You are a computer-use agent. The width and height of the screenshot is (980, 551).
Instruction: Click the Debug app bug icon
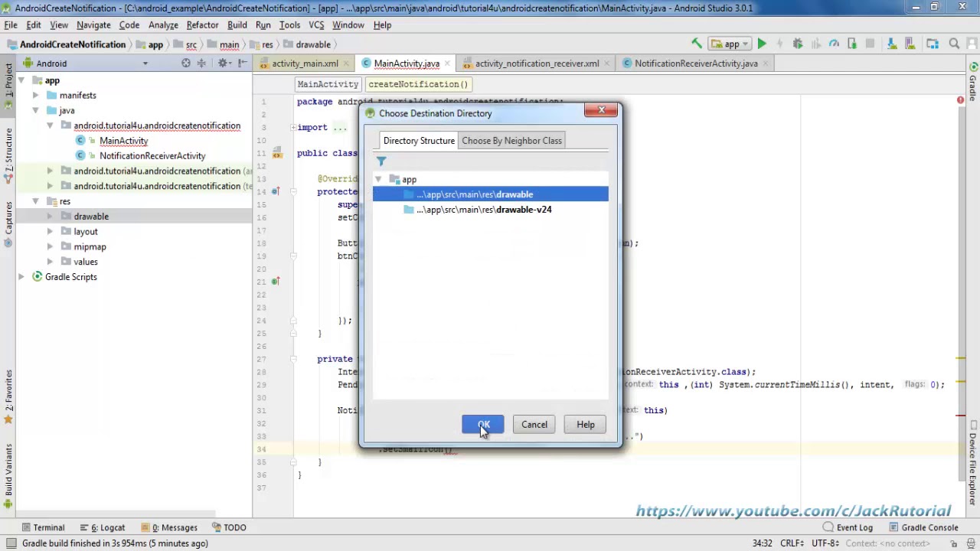798,44
